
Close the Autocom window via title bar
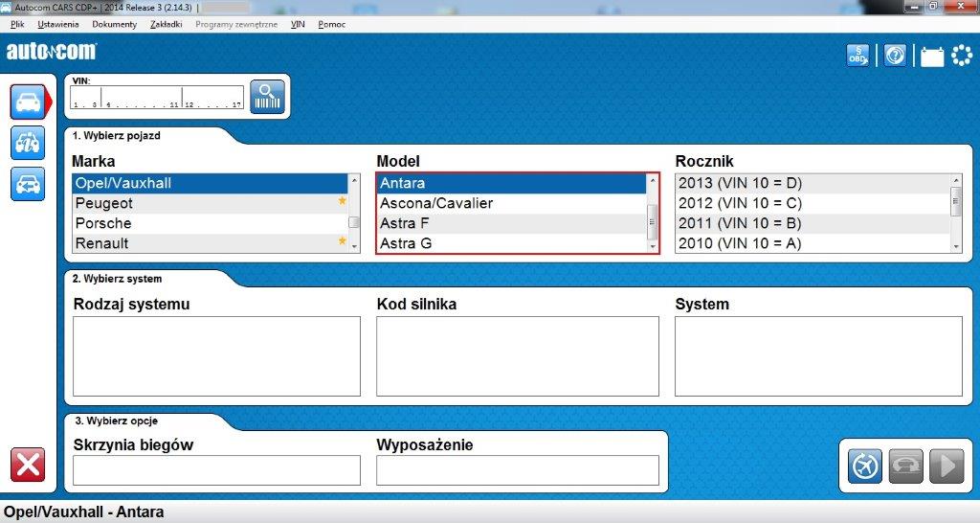[x=961, y=7]
